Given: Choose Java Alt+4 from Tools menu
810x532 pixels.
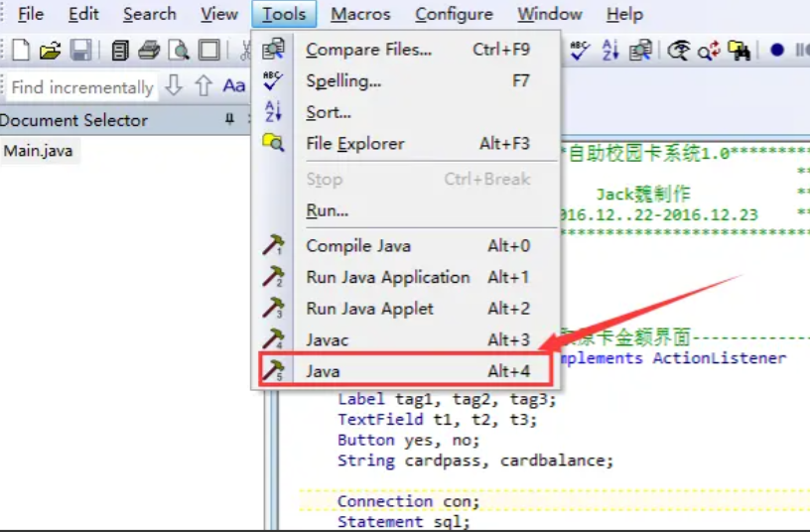Looking at the screenshot, I should [405, 371].
